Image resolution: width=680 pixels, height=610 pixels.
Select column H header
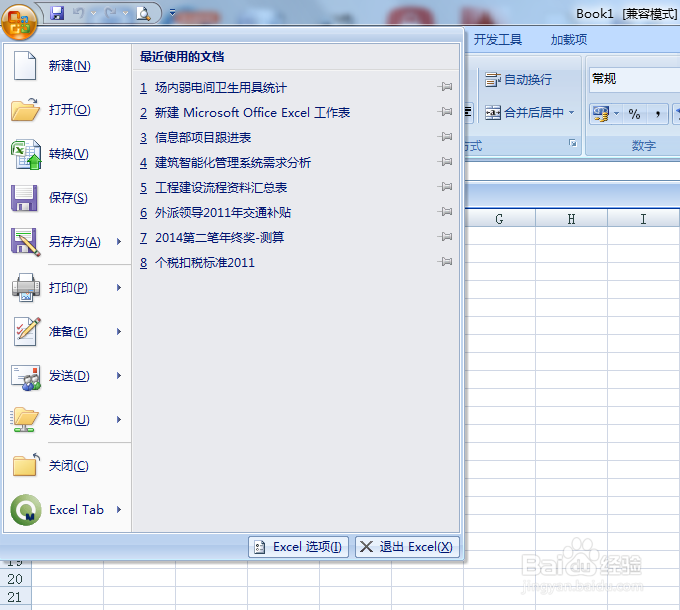[x=572, y=219]
